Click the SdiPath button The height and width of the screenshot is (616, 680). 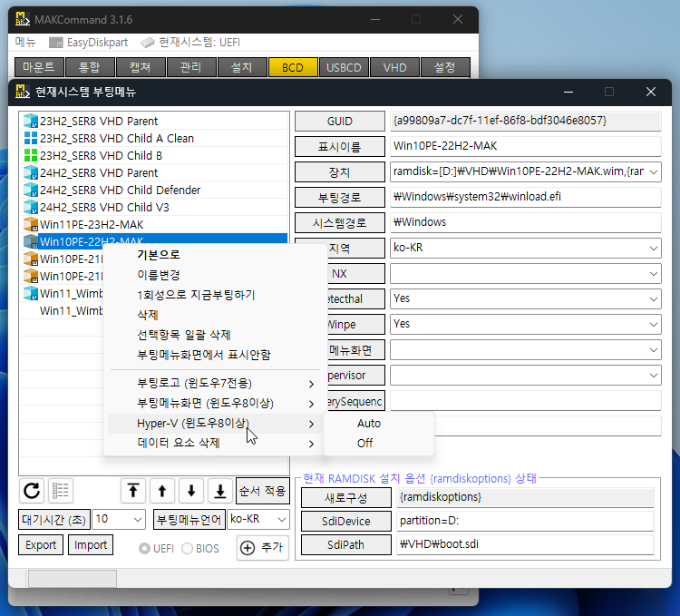point(346,545)
